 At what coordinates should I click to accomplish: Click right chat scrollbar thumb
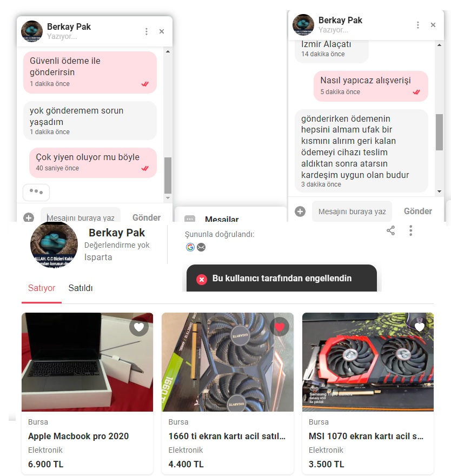coord(439,132)
